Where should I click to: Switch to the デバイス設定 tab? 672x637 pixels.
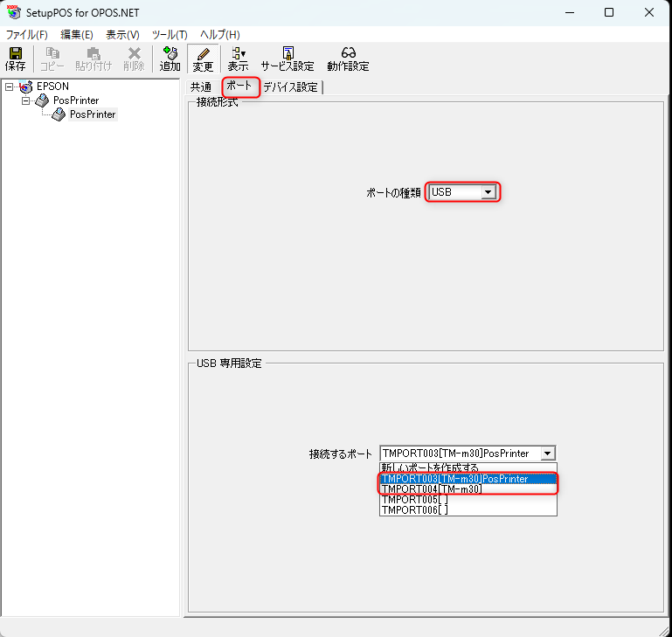pos(291,87)
